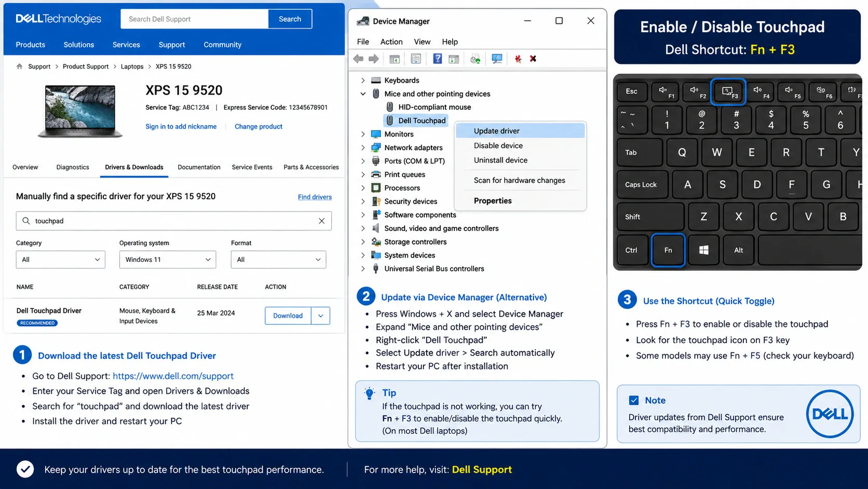Choose Update driver from the context menu

(520, 131)
